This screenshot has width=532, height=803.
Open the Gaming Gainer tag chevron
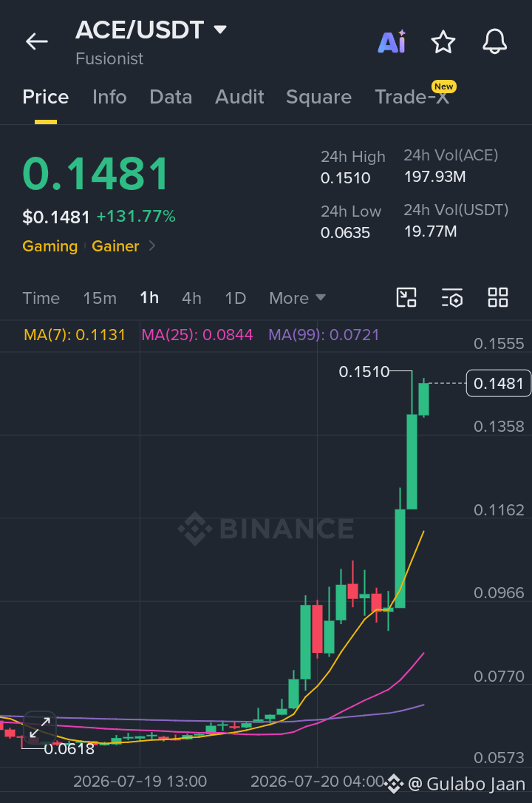pyautogui.click(x=152, y=245)
